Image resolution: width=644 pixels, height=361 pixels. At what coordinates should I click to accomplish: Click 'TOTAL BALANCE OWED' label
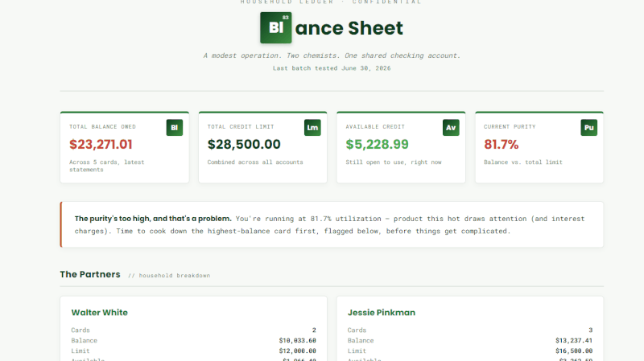pyautogui.click(x=102, y=127)
